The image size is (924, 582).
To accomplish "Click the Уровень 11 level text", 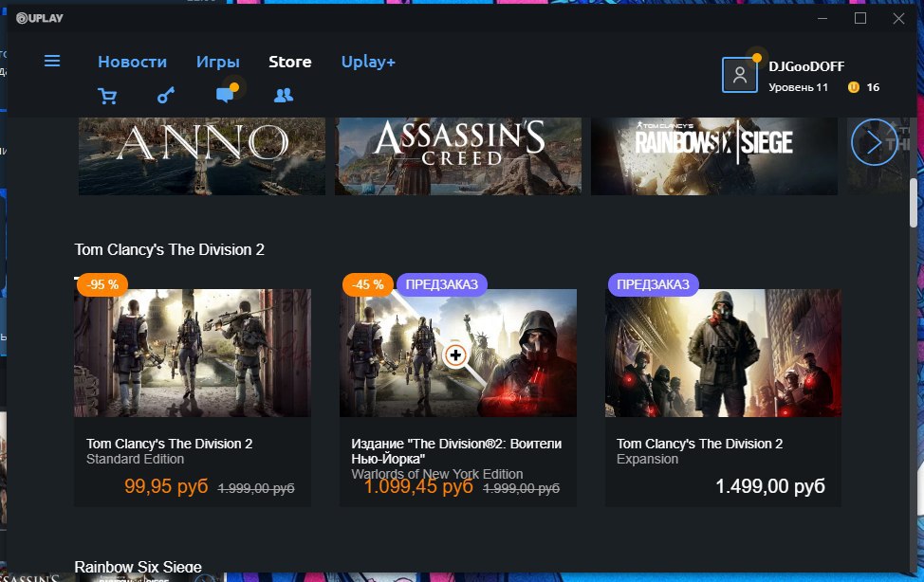I will coord(798,87).
